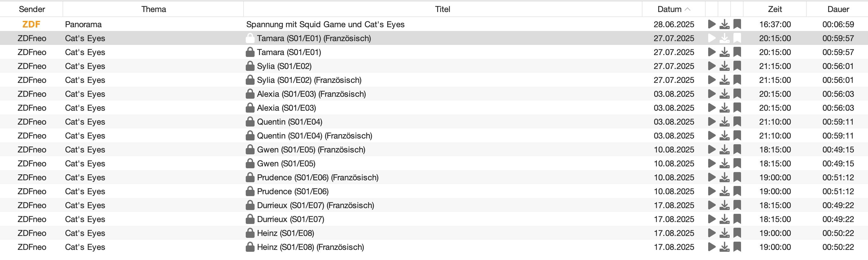Click the Titel column header

point(443,9)
